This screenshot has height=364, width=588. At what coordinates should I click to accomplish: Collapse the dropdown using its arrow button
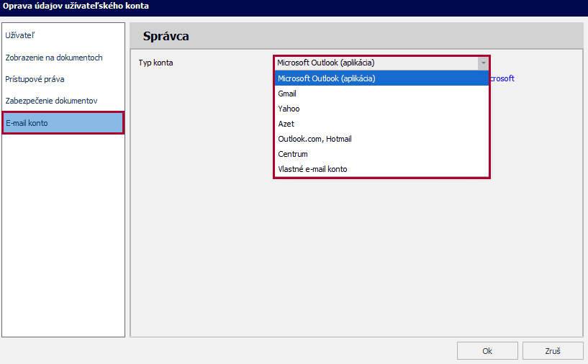483,63
